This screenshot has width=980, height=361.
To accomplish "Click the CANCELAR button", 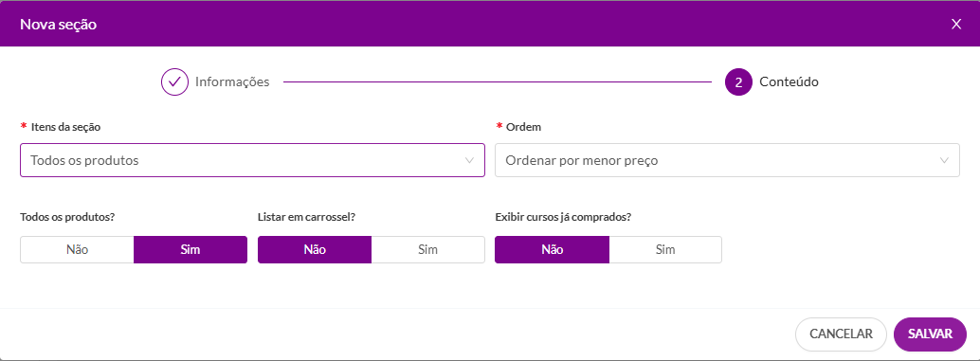I will 841,334.
